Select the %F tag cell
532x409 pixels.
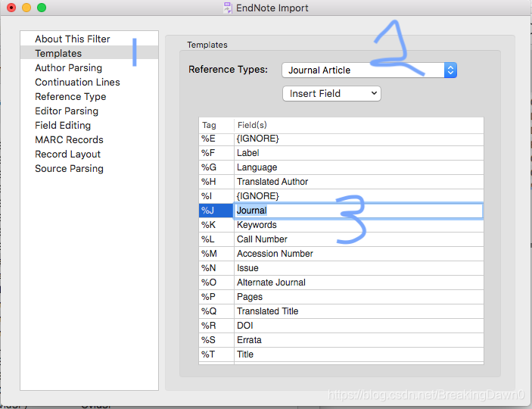pyautogui.click(x=216, y=153)
